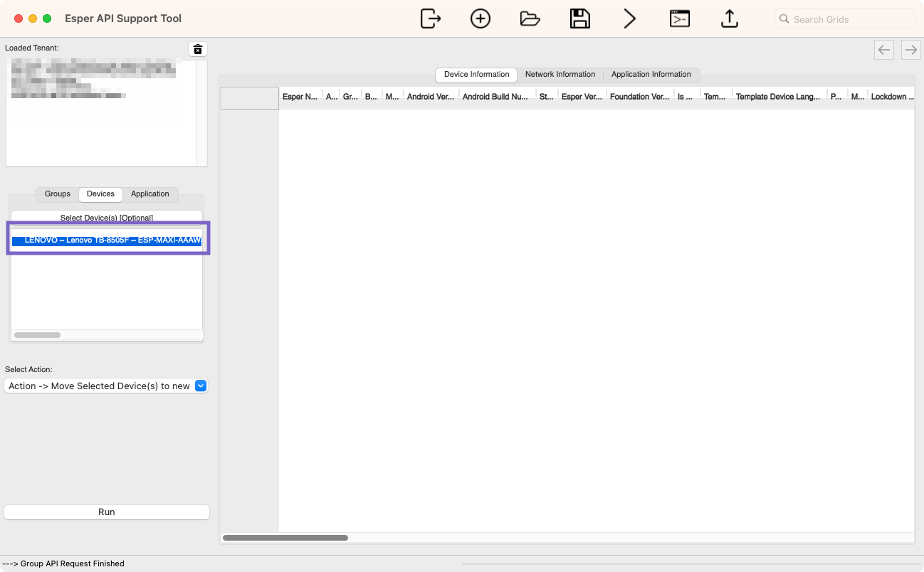Click the logout exit icon in toolbar
924x572 pixels.
[431, 18]
